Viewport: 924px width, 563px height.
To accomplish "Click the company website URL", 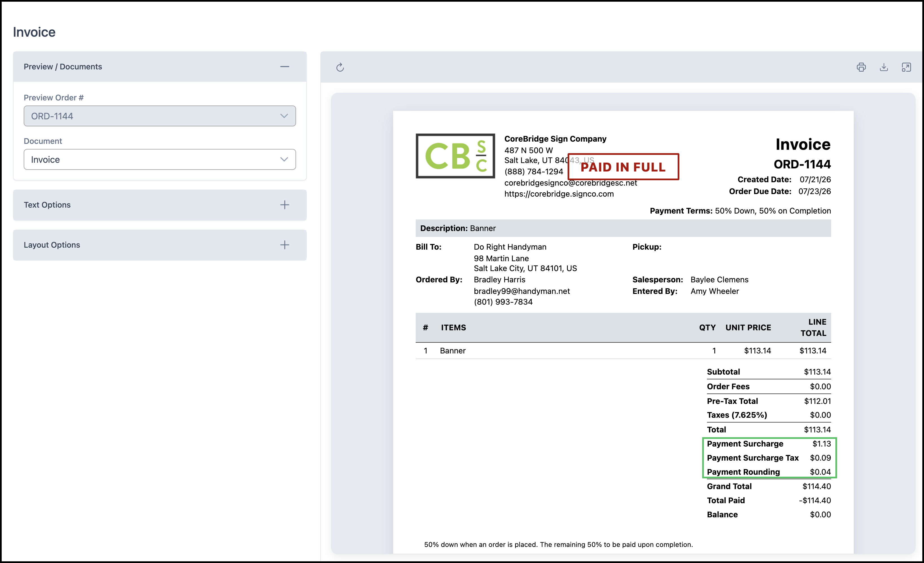I will coord(559,194).
